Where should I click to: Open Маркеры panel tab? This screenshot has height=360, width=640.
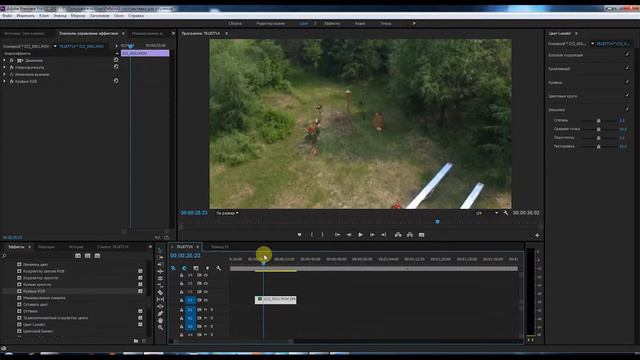pyautogui.click(x=46, y=247)
